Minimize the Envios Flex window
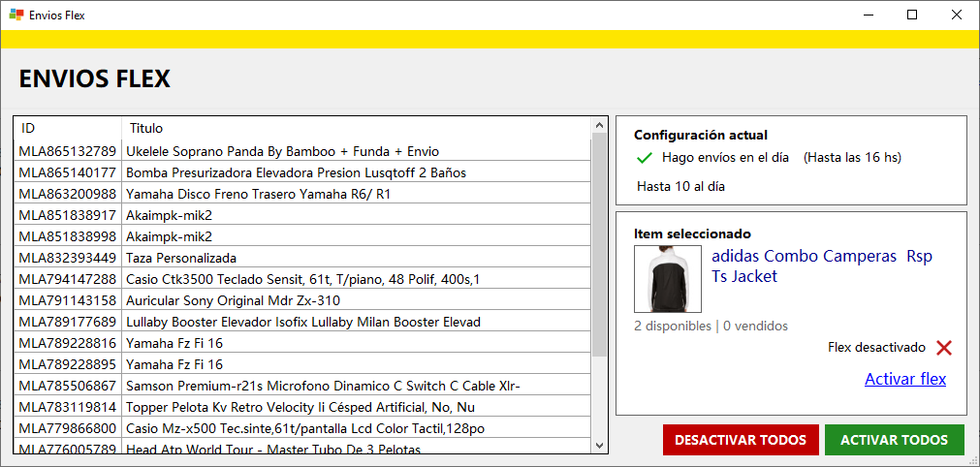The width and height of the screenshot is (980, 467). pyautogui.click(x=868, y=15)
